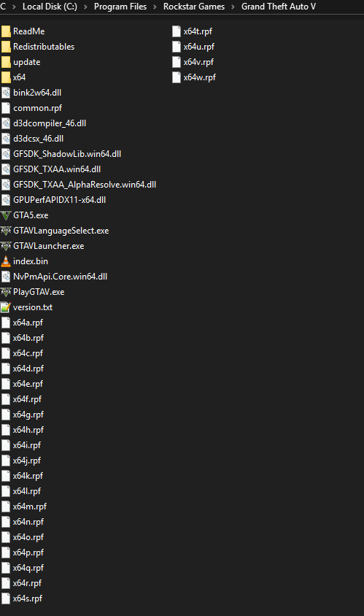364x616 pixels.
Task: Go to Rockstar Games in breadcrumb path
Action: pos(194,7)
